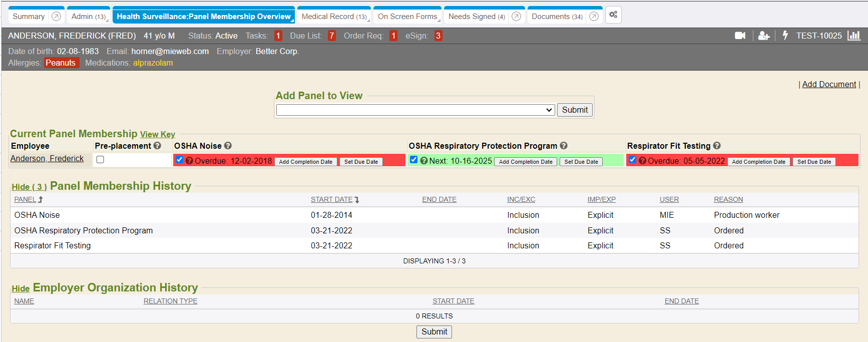868x342 pixels.
Task: Collapse Panel Membership History with Hide (3)
Action: pyautogui.click(x=29, y=187)
